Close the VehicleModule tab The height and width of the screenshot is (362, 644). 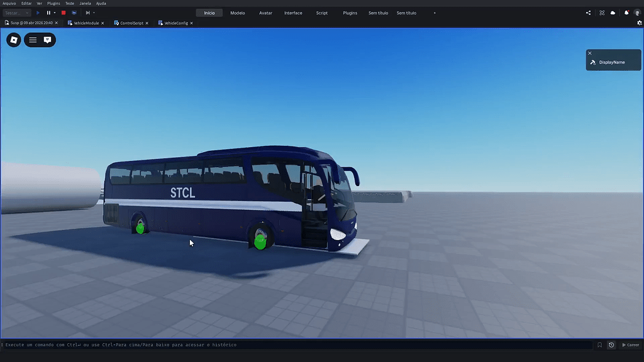pos(103,23)
